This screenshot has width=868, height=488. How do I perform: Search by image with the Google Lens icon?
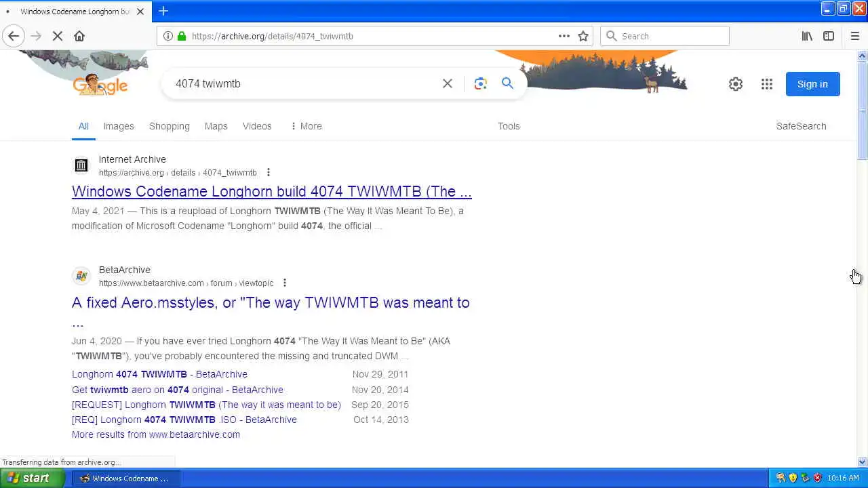pos(481,83)
